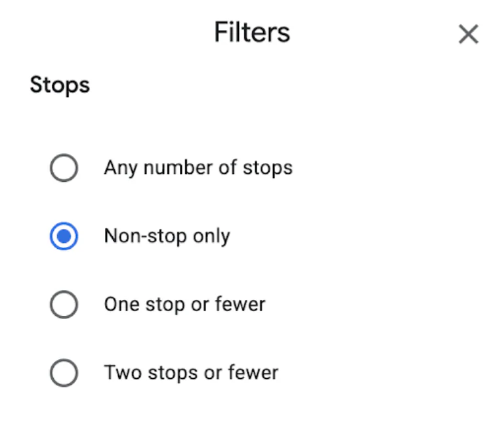
Task: Click the selected "Non-stop only" radio circle
Action: click(64, 236)
